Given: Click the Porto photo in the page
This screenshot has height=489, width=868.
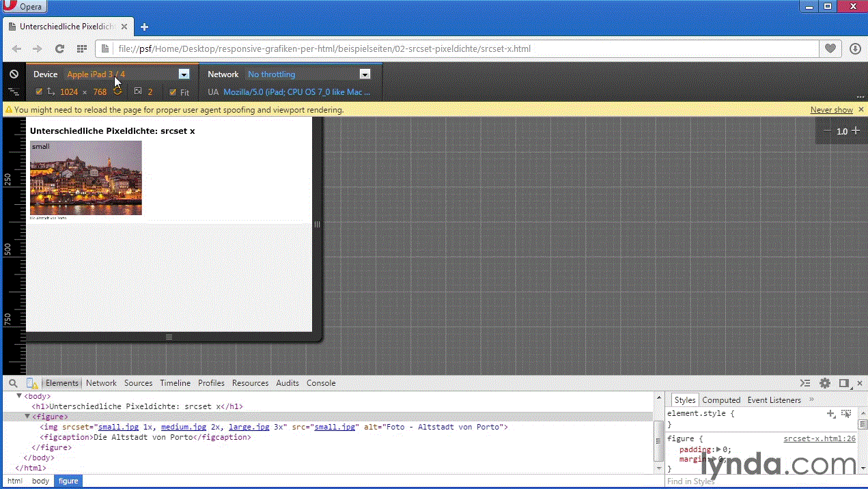Looking at the screenshot, I should [86, 178].
